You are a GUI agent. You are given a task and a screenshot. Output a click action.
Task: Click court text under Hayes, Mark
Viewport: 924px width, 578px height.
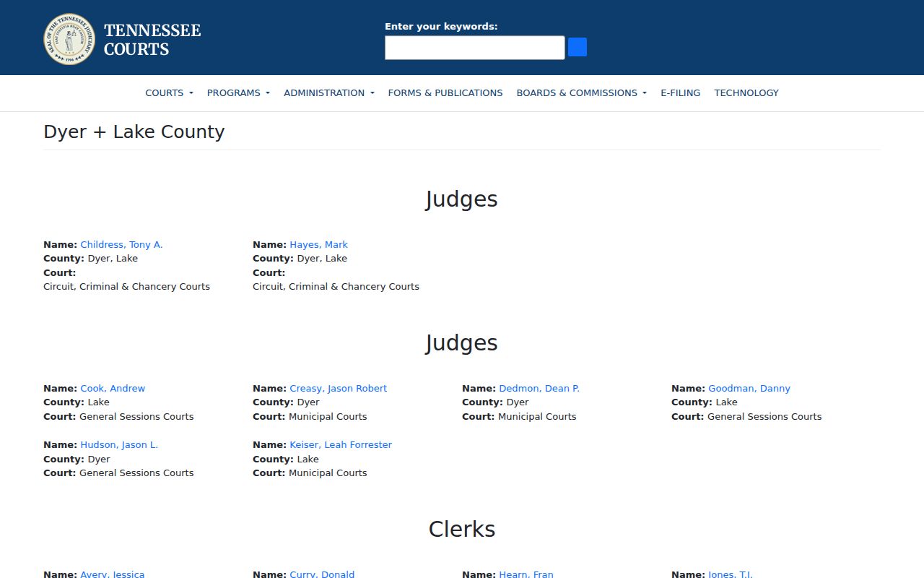(336, 286)
